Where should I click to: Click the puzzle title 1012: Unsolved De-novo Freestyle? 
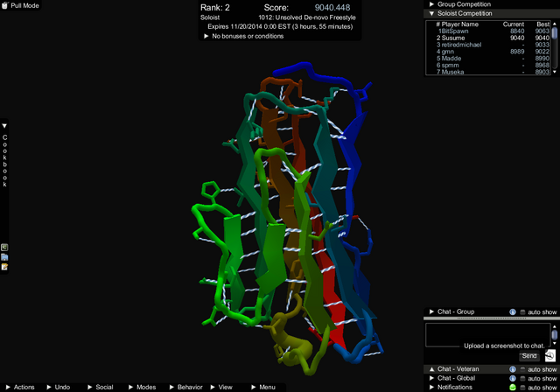coord(307,17)
